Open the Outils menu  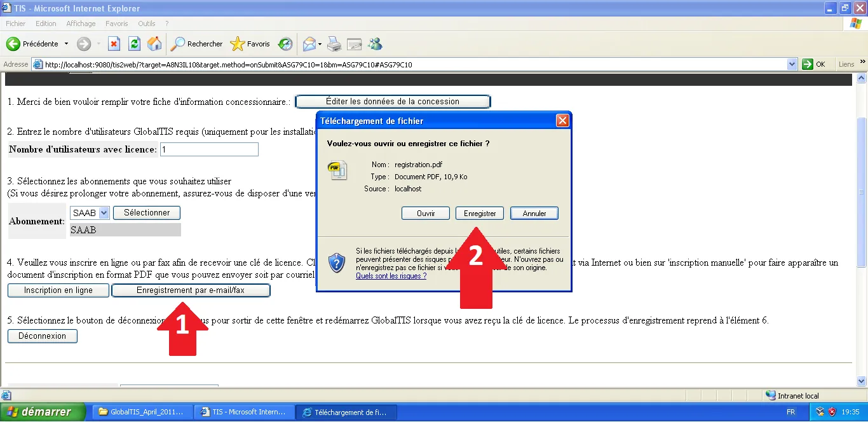(x=146, y=24)
